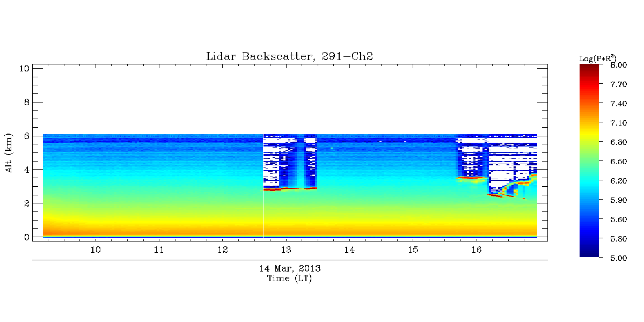Click the time axis tick label 14
Viewport: 644px width, 322px height.
(349, 250)
